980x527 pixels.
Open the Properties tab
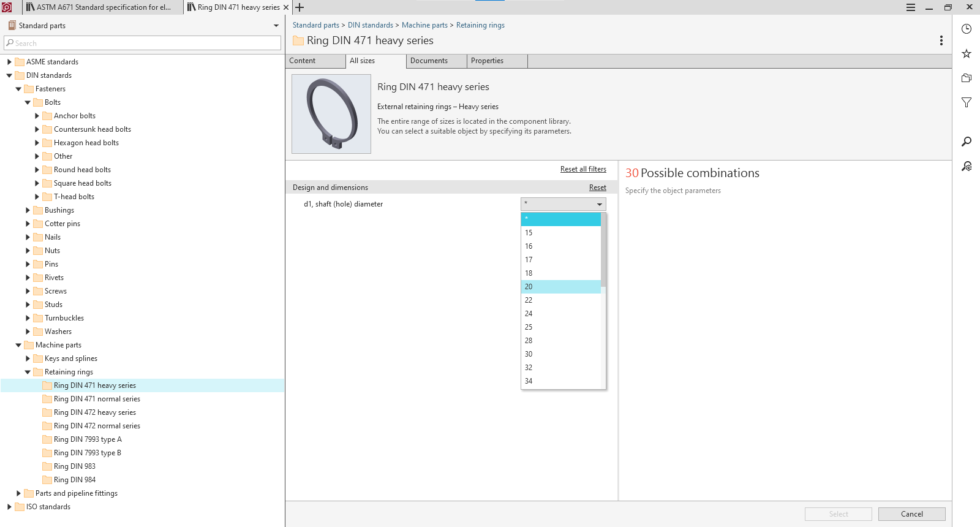point(497,61)
